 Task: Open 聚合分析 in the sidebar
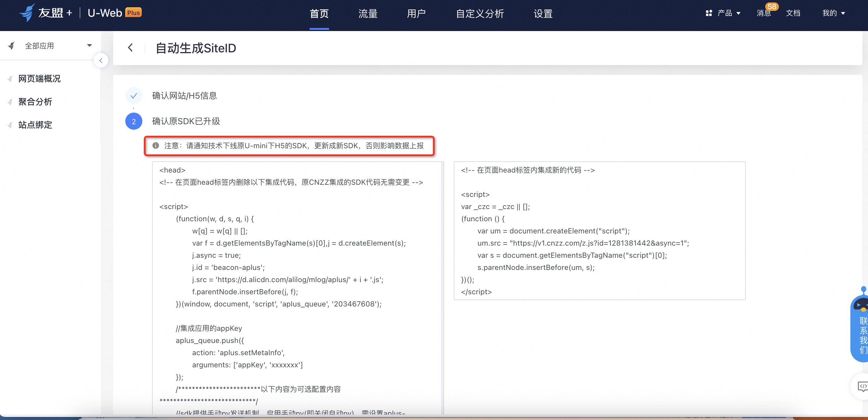pos(35,102)
